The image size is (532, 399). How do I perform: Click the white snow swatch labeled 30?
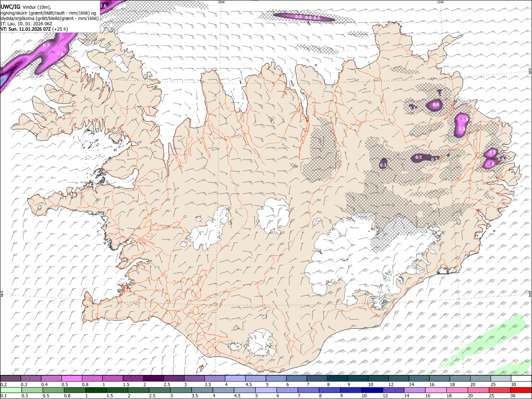click(x=521, y=378)
